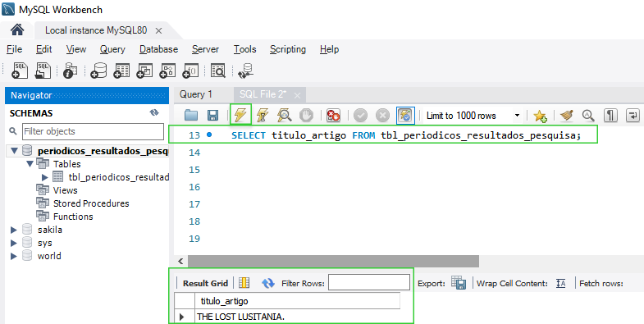644x324 pixels.
Task: Open find panel magnifier icon
Action: point(588,116)
